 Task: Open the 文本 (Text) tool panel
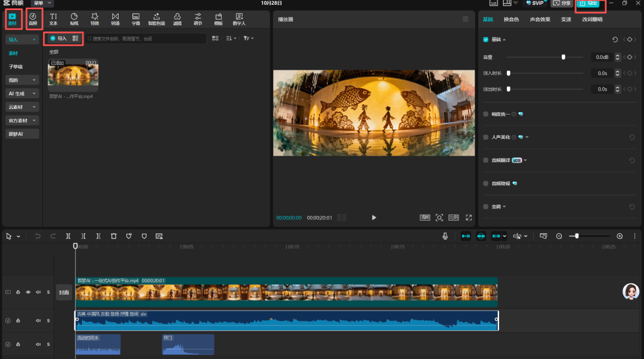pos(54,19)
